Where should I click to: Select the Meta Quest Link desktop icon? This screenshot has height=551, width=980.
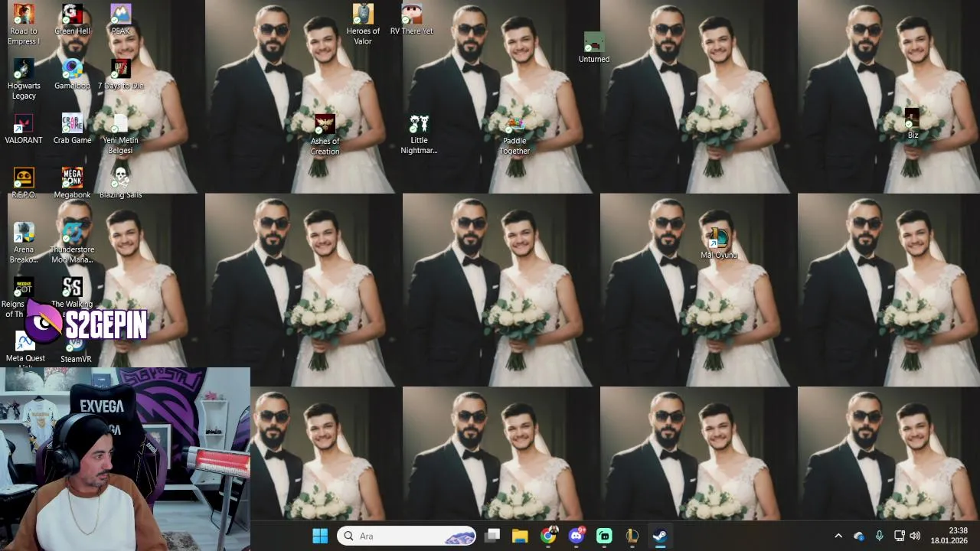(x=25, y=350)
